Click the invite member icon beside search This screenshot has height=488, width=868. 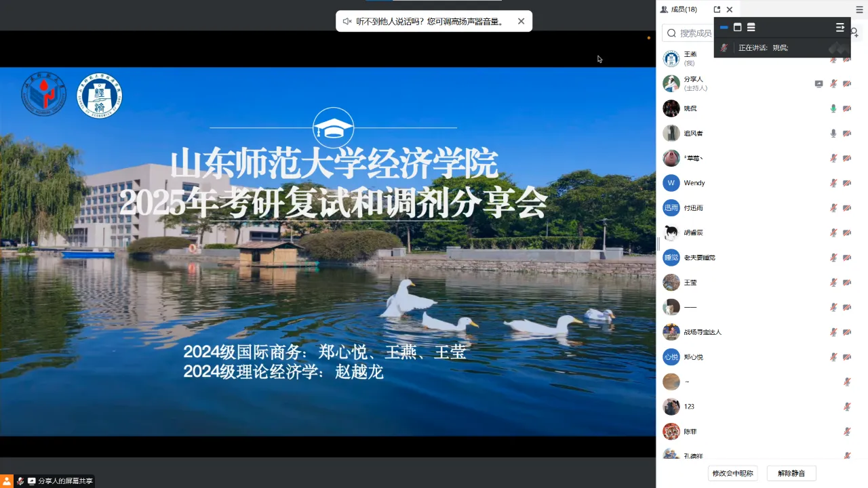click(854, 33)
